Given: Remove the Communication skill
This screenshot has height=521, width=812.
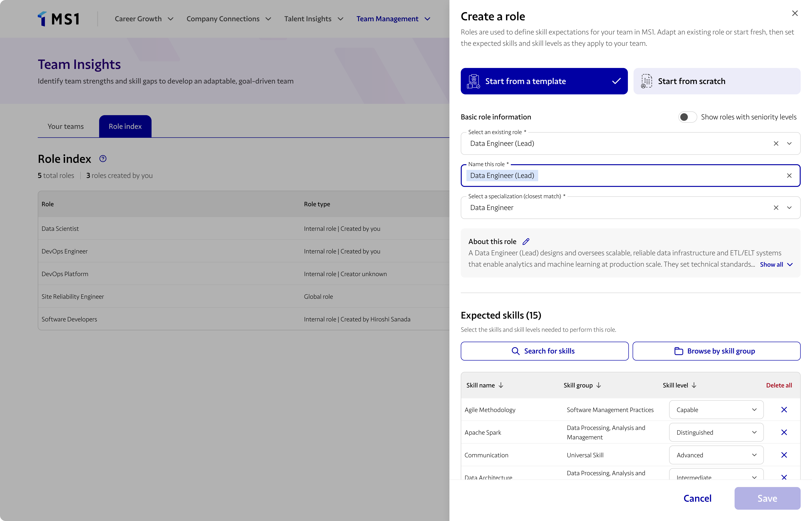Looking at the screenshot, I should pyautogui.click(x=784, y=455).
